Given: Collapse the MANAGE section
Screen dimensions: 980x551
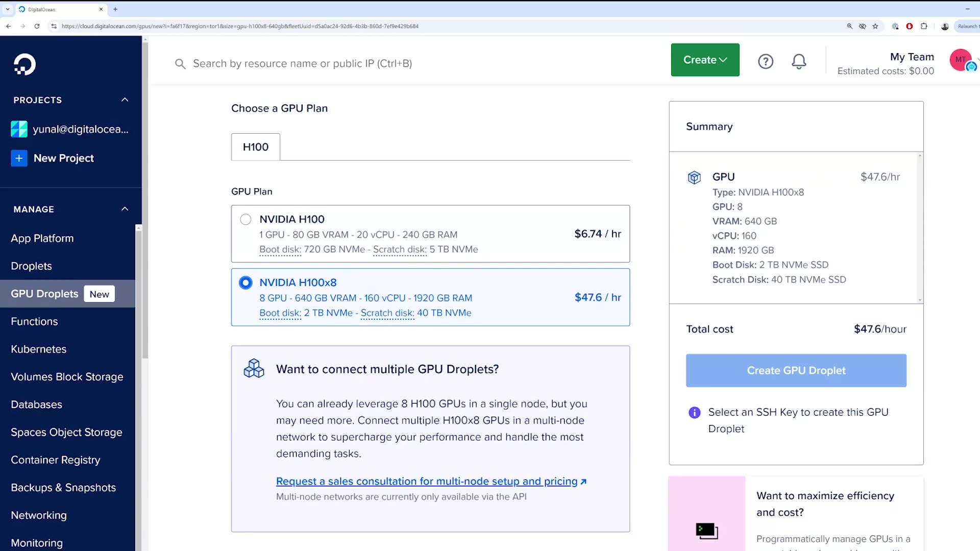Looking at the screenshot, I should tap(125, 209).
